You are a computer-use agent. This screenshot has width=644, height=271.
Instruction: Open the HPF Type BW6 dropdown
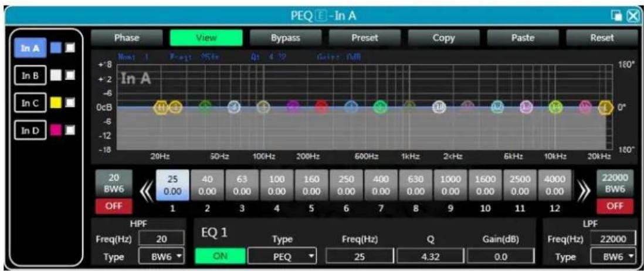(x=162, y=257)
